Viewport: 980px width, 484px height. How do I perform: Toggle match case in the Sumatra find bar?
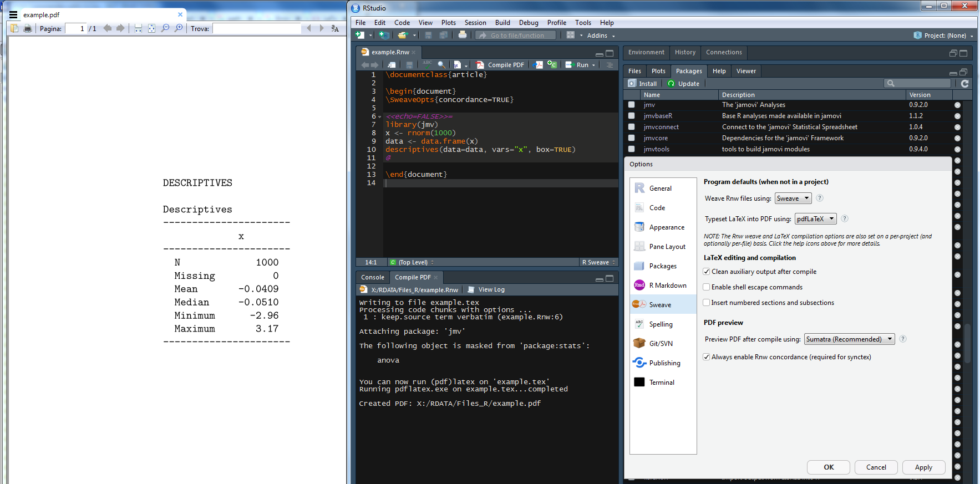pyautogui.click(x=335, y=28)
